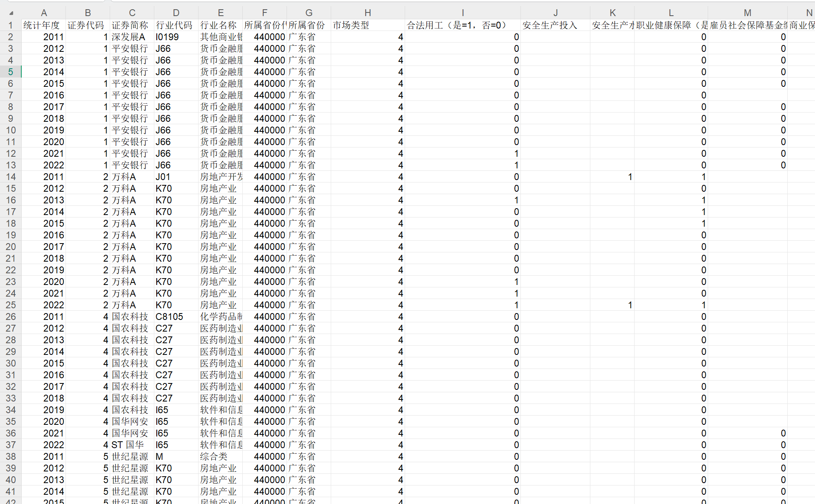Select column M header
The image size is (815, 504).
point(747,13)
